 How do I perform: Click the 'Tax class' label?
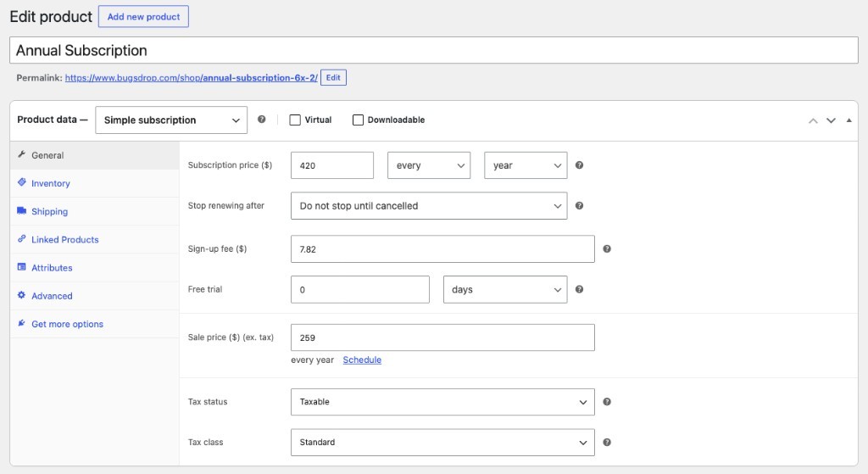pyautogui.click(x=205, y=442)
